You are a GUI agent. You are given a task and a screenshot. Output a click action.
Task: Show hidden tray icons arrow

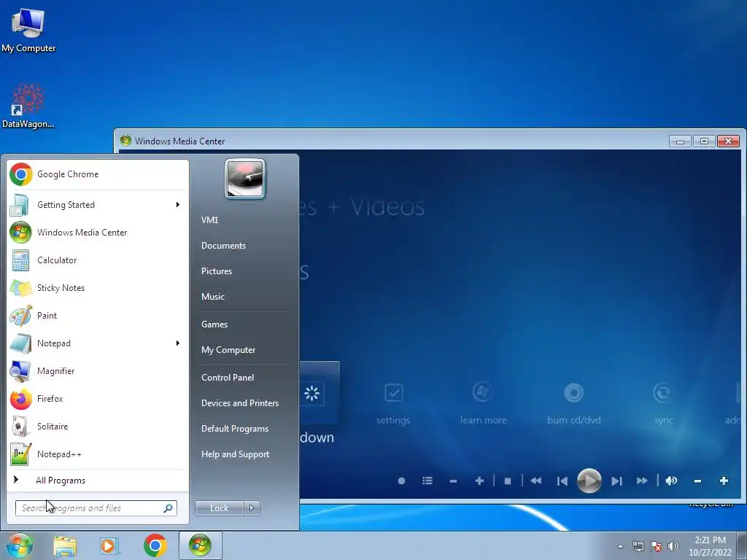[x=620, y=546]
